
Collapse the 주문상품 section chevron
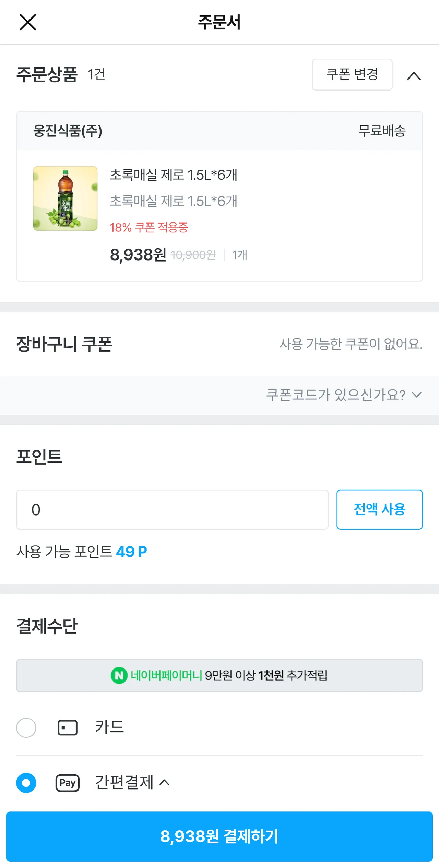(x=414, y=76)
